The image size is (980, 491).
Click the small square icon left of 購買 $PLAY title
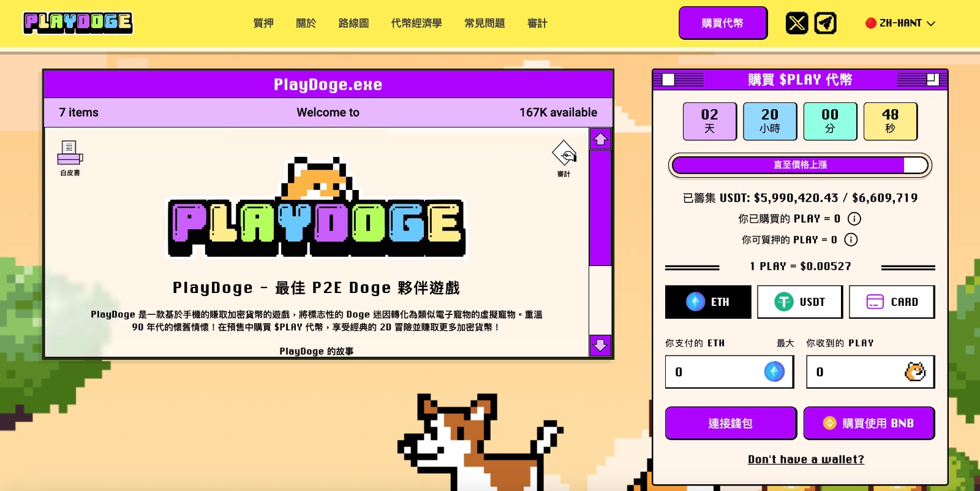(668, 80)
